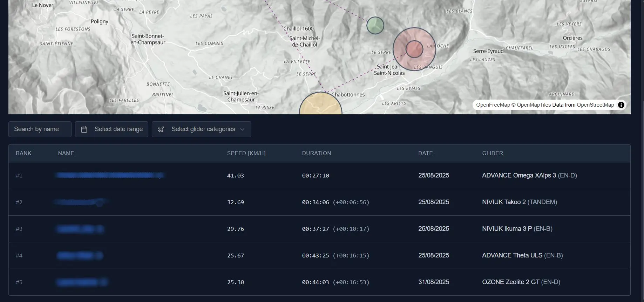Open the OpenFreeMap attribution link
This screenshot has width=644, height=302.
[493, 105]
